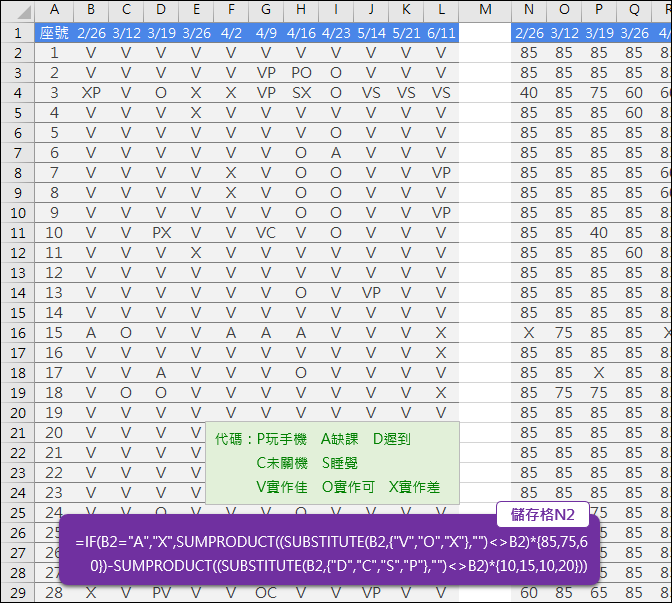
Task: Click cell J4 containing VS
Action: click(x=371, y=93)
